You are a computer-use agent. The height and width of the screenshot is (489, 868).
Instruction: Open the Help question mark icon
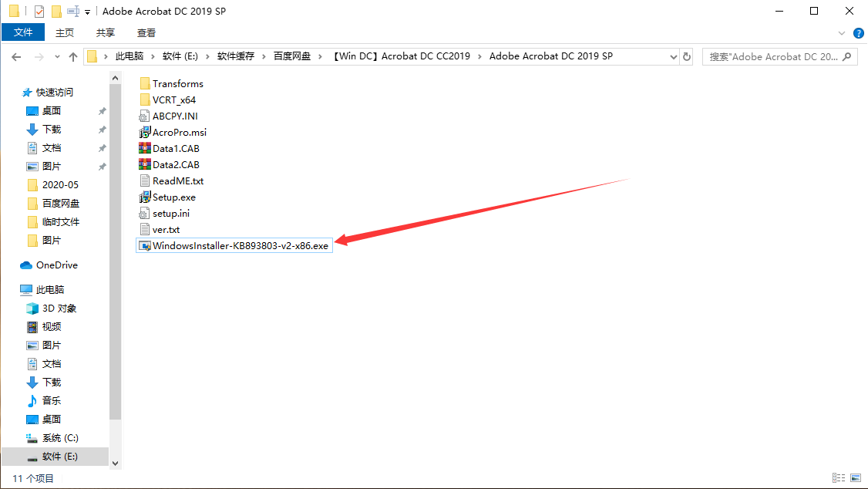click(x=859, y=33)
